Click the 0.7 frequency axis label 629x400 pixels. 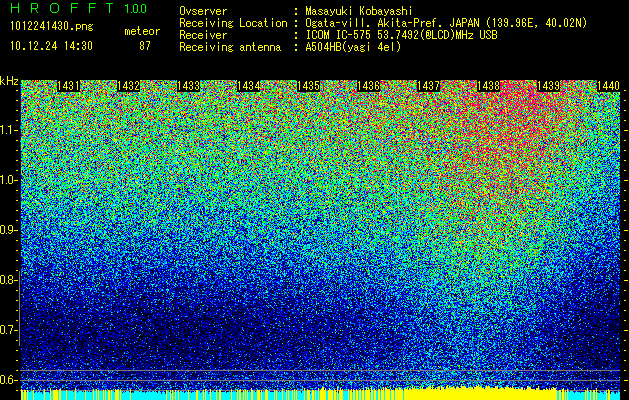(9, 330)
